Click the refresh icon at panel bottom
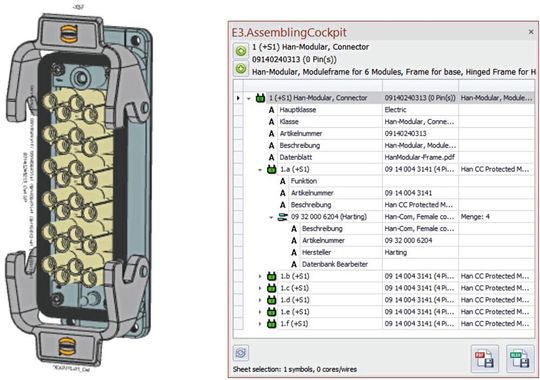 coord(241,353)
